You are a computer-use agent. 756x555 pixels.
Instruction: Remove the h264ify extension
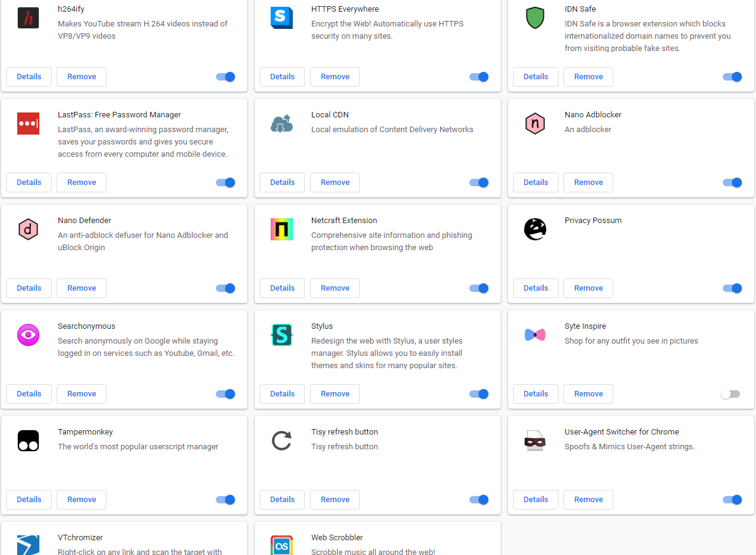click(82, 77)
